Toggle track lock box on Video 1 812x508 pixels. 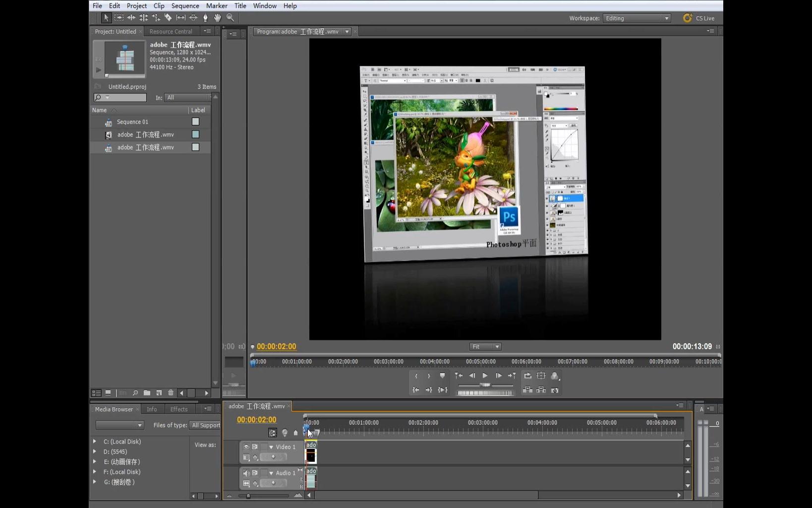(x=264, y=447)
